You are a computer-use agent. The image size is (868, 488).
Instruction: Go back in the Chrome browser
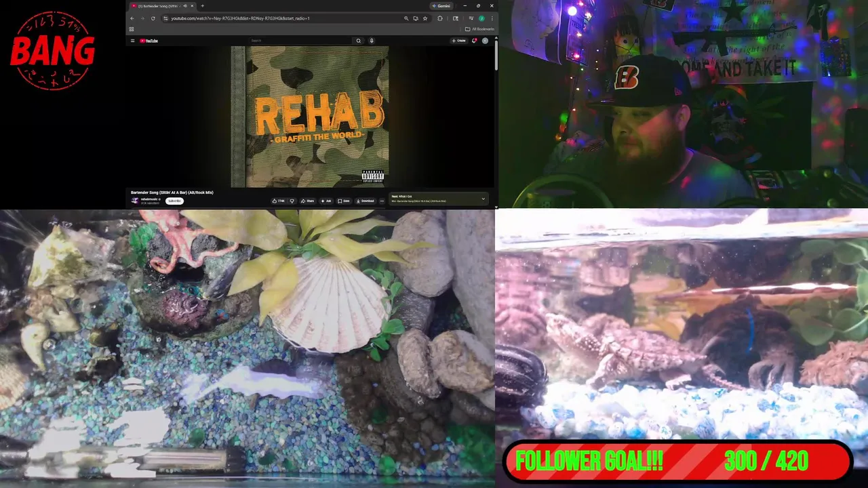(132, 18)
